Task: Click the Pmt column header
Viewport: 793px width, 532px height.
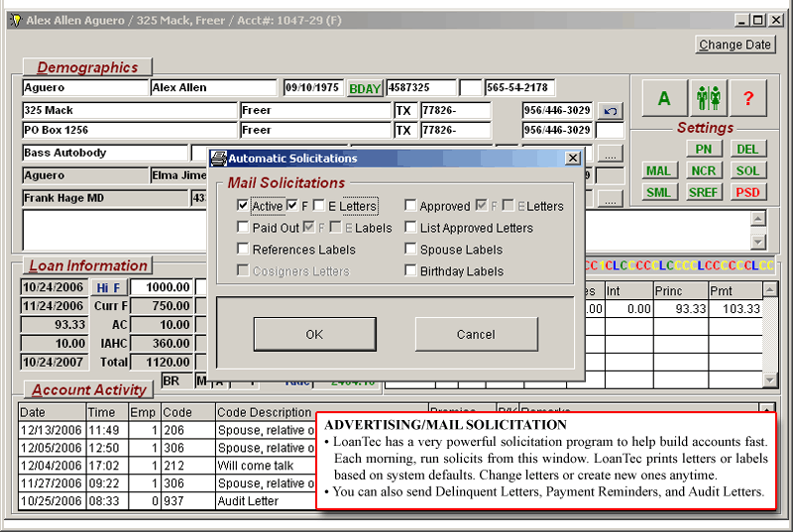Action: pos(736,290)
